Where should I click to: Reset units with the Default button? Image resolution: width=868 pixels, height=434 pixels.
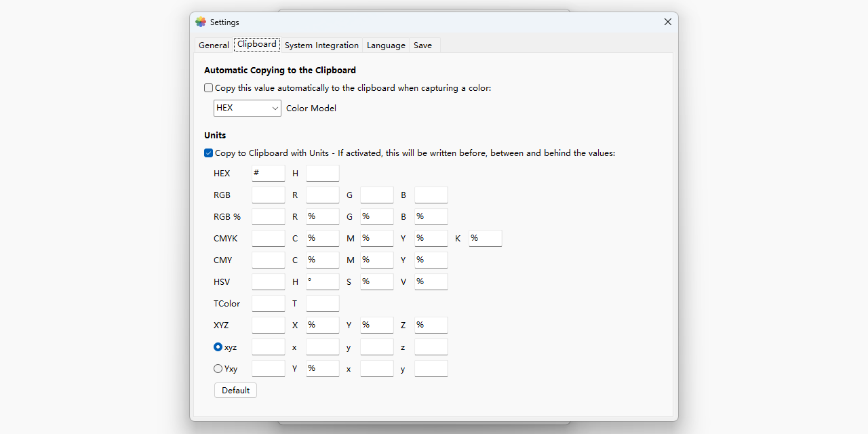tap(235, 391)
